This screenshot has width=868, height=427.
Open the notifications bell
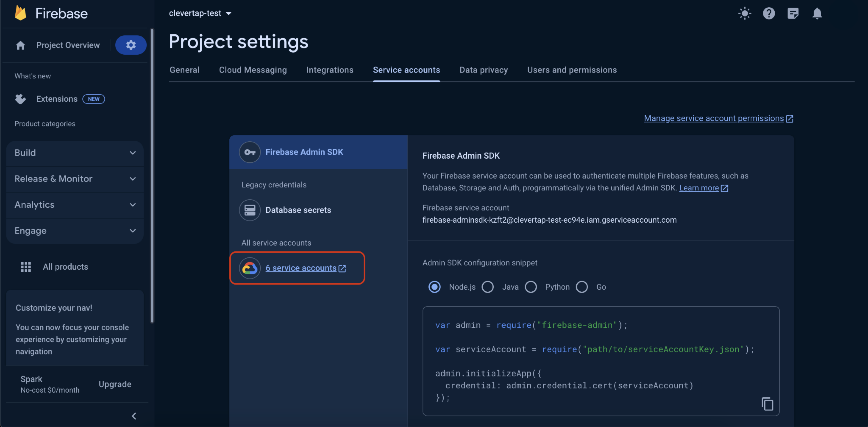817,14
